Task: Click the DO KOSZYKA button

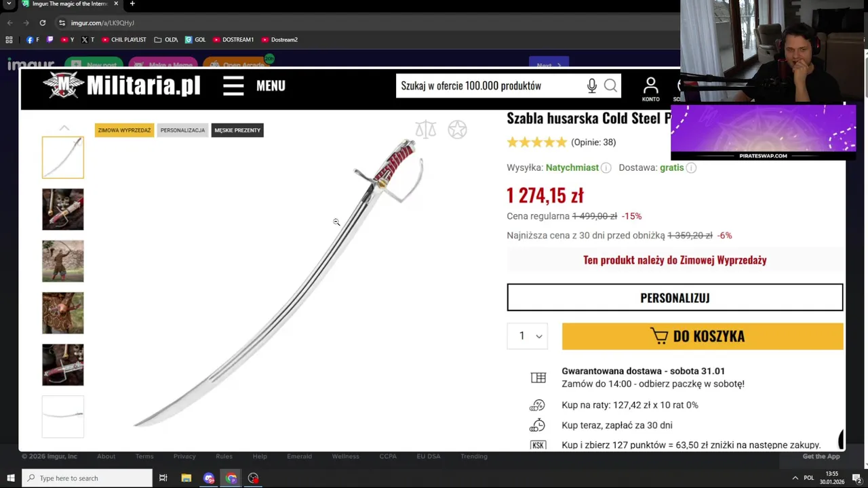Action: (703, 336)
